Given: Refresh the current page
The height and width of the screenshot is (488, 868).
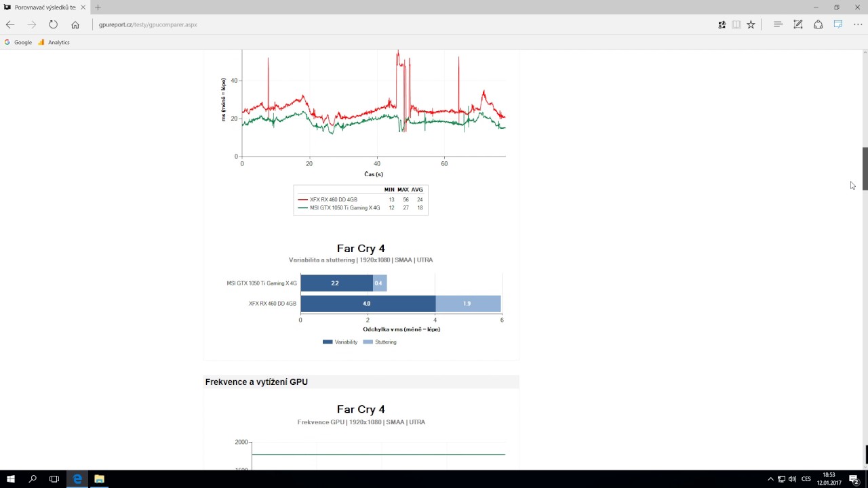Looking at the screenshot, I should (x=53, y=24).
